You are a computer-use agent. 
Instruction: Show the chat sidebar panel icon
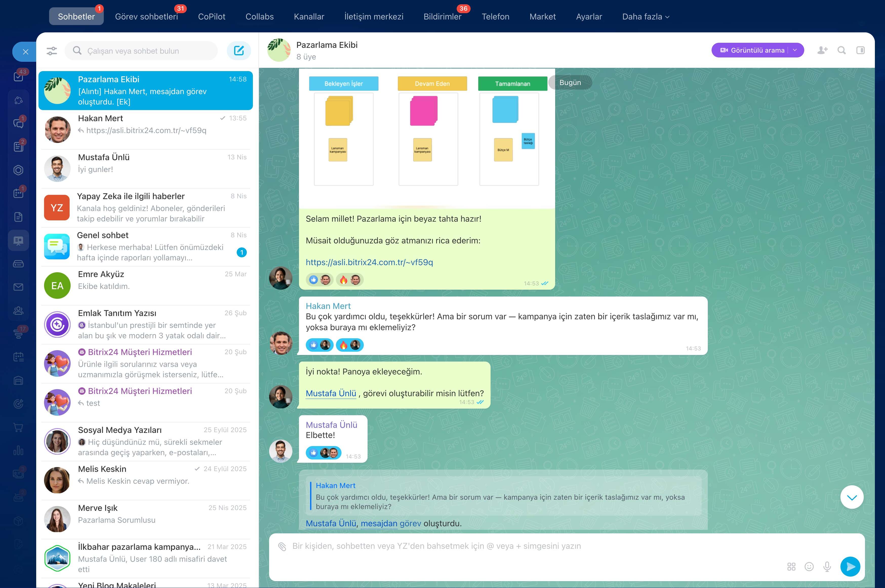pos(861,50)
